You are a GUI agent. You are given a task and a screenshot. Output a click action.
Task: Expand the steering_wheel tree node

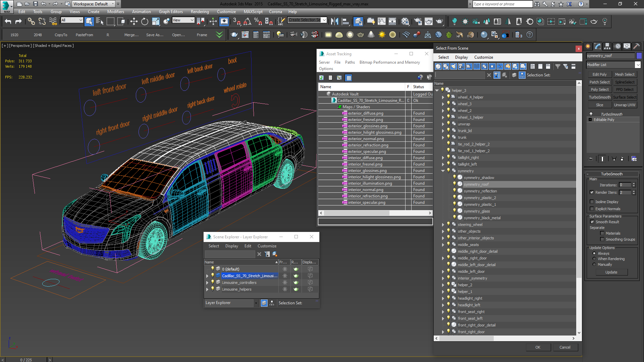[443, 225]
